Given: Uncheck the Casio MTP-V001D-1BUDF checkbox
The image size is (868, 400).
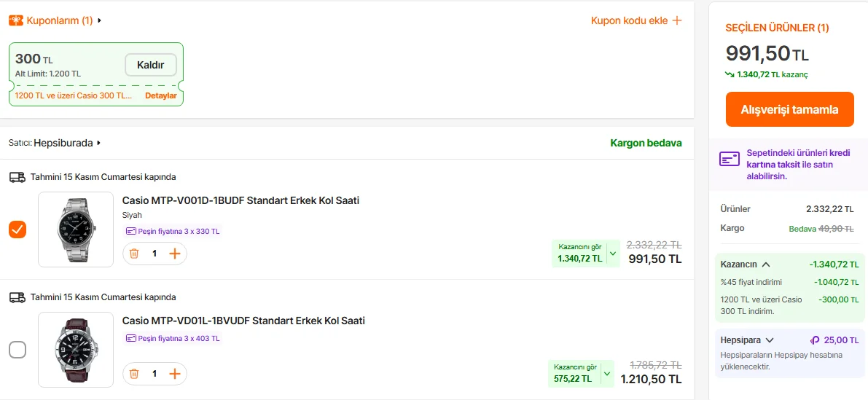Looking at the screenshot, I should (17, 230).
